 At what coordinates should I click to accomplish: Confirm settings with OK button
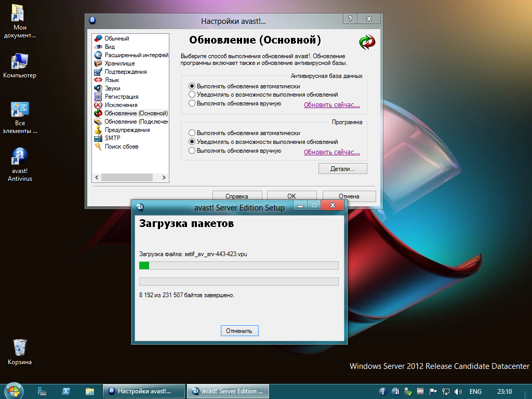292,196
